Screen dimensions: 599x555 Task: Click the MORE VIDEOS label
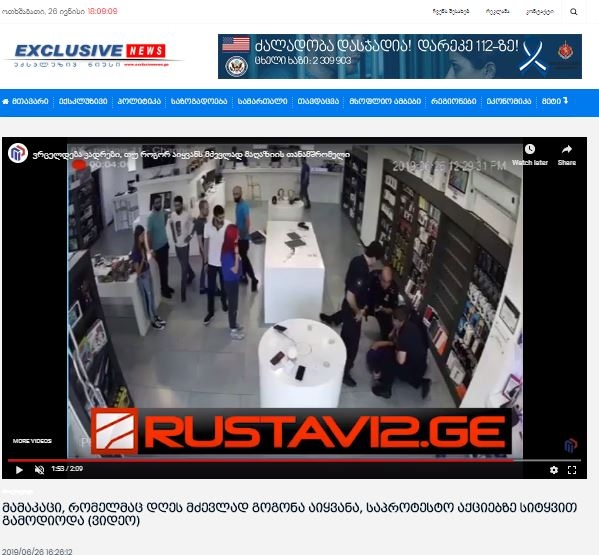32,441
